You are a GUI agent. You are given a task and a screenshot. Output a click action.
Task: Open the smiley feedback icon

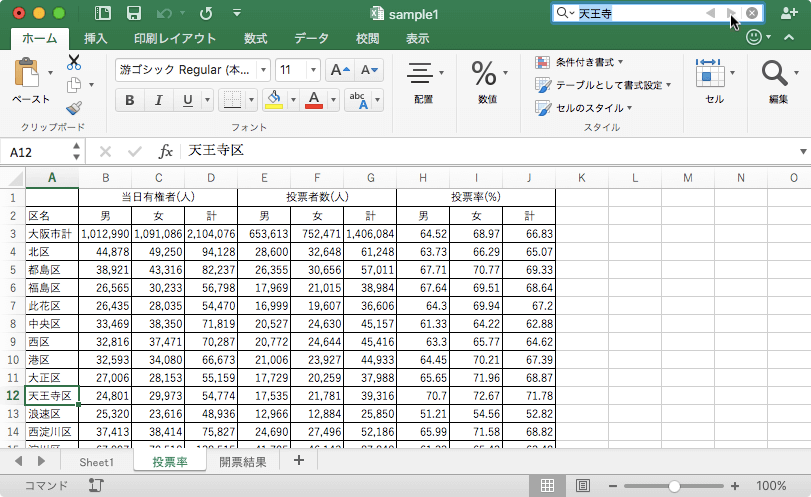754,37
